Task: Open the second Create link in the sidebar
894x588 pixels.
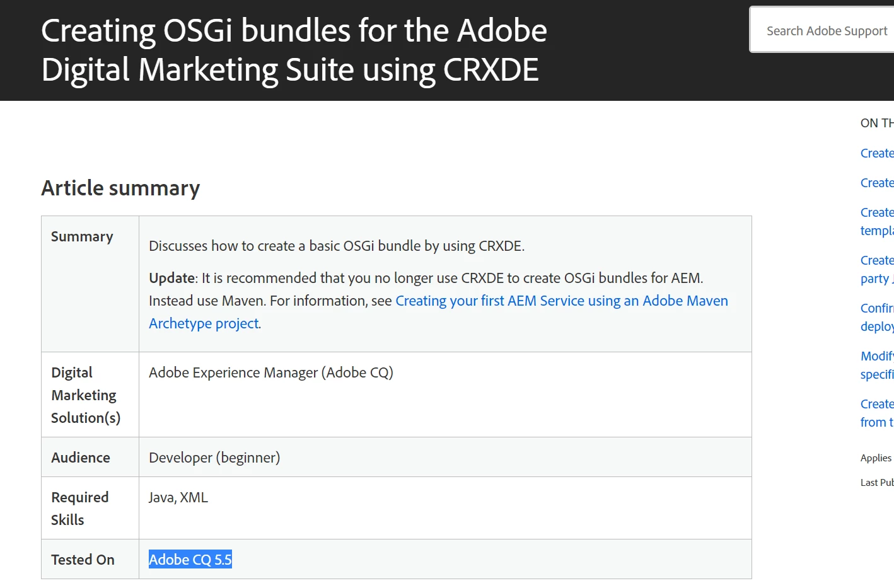Action: pos(877,183)
